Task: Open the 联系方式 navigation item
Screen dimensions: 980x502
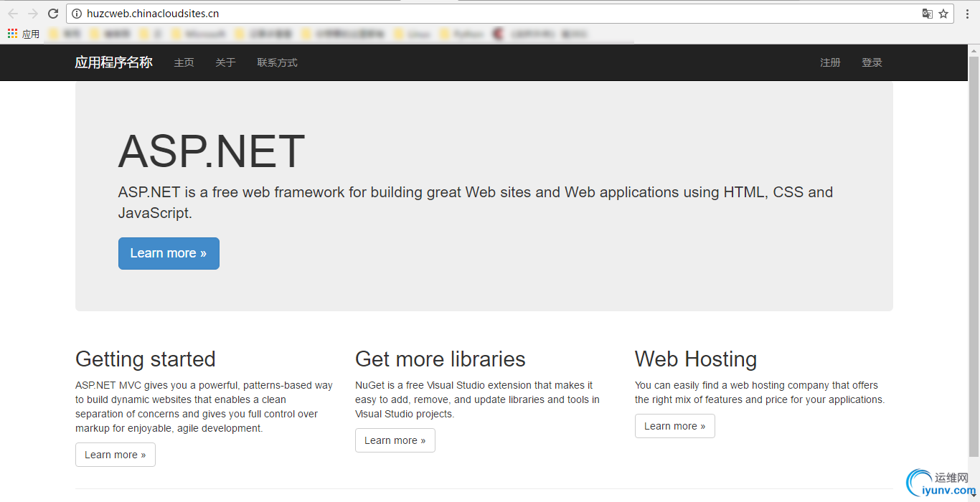Action: (x=277, y=62)
